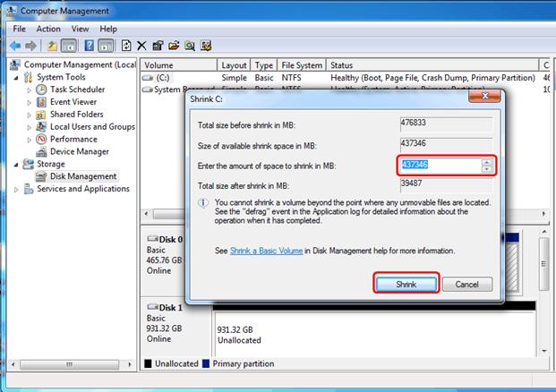Click the disk pane scroll down arrow

tap(544, 351)
